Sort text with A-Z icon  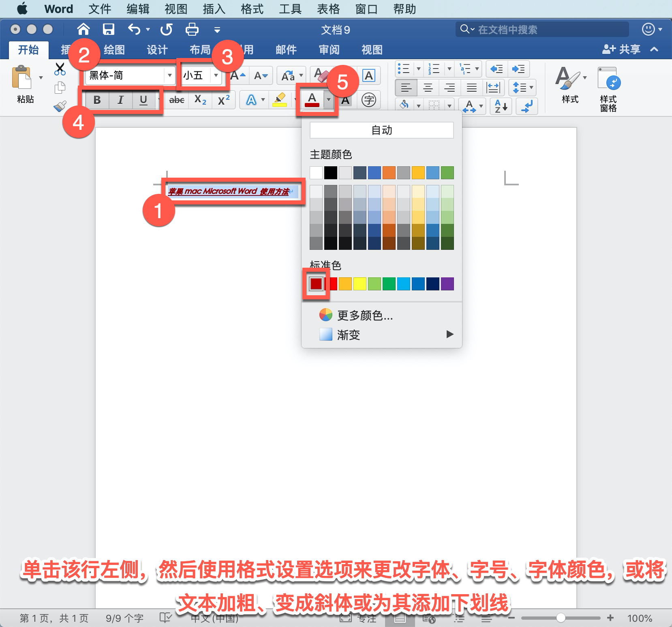click(501, 106)
